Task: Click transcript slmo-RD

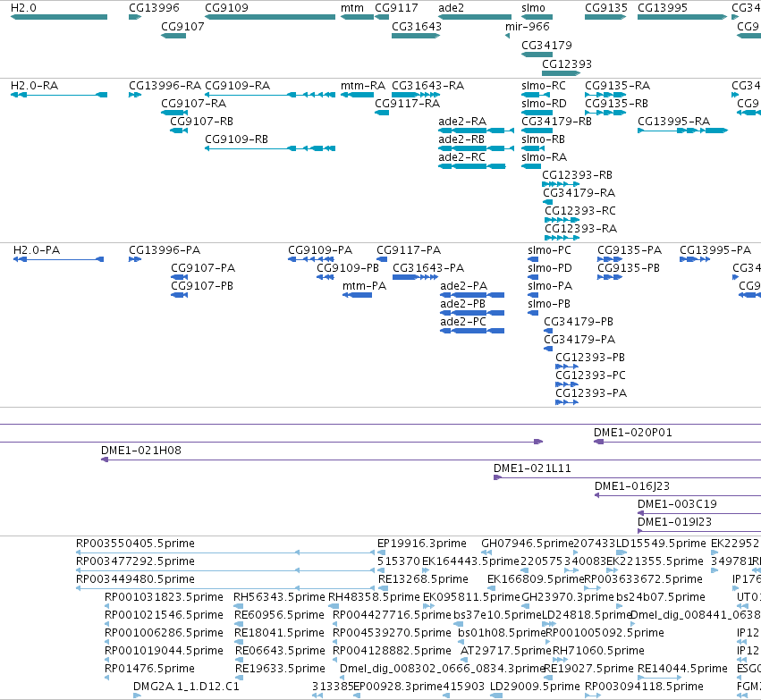Action: [x=537, y=113]
